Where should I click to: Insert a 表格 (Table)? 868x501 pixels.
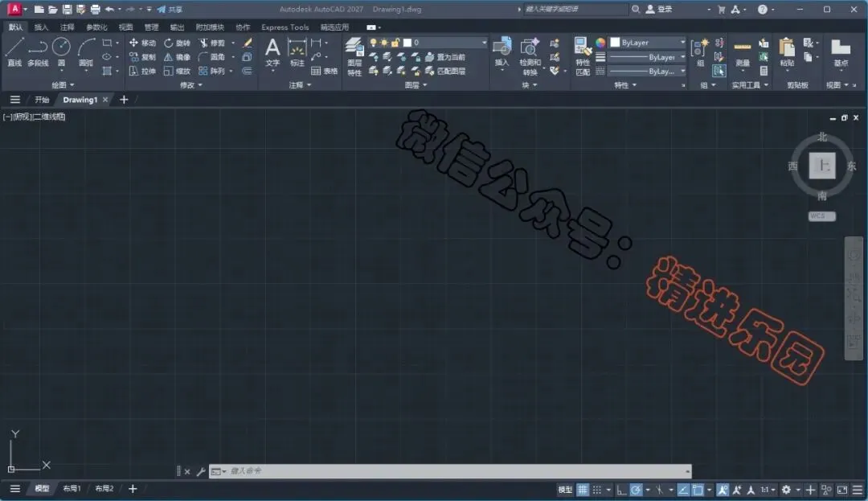(325, 71)
